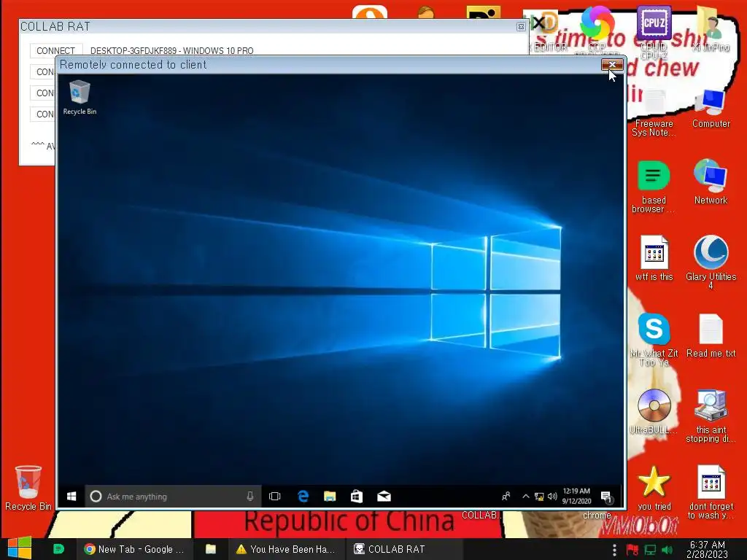
Task: Click the green pinned browser taskbar icon
Action: click(58, 549)
